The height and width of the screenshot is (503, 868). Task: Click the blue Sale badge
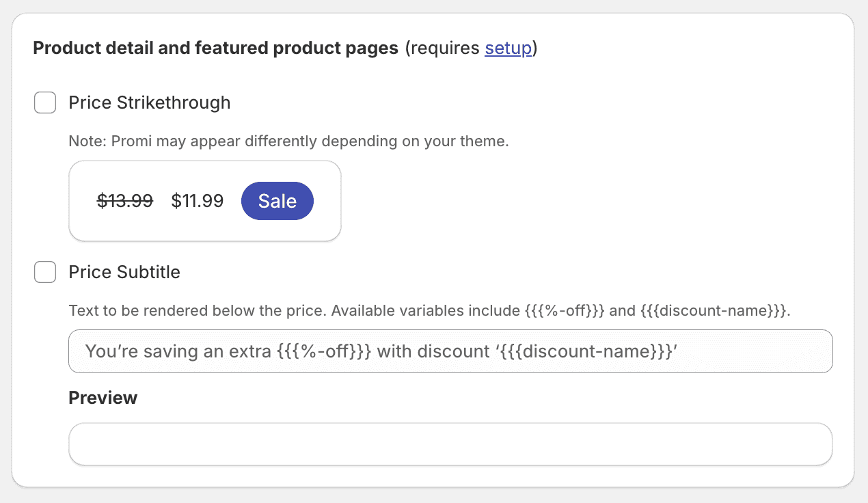(x=277, y=201)
